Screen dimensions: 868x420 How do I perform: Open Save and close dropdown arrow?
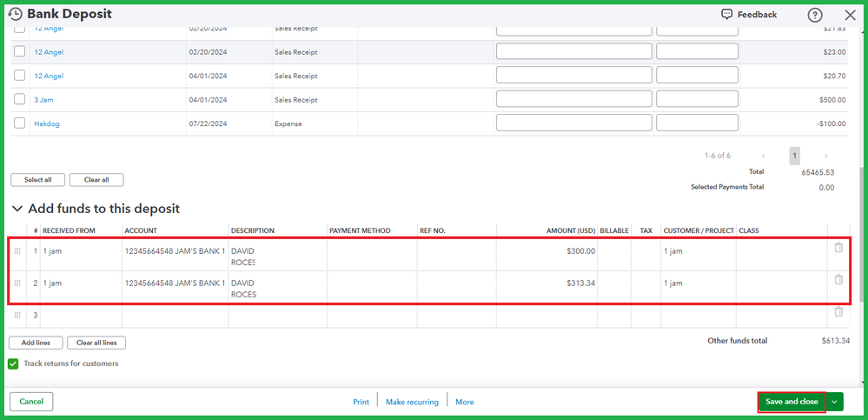(x=835, y=402)
